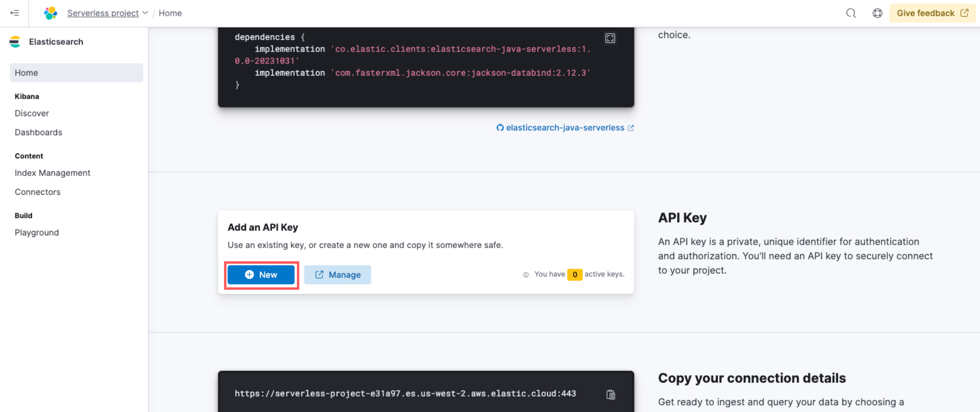Open Playground under Build
This screenshot has width=980, height=412.
(x=36, y=232)
